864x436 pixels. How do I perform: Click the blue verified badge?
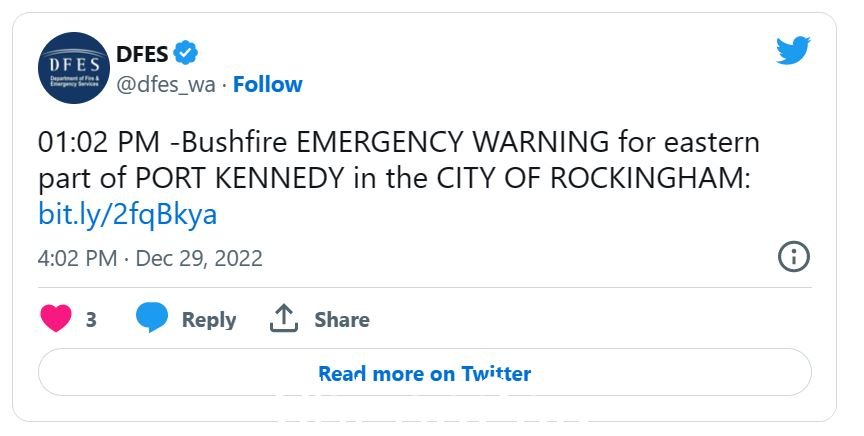tap(186, 53)
